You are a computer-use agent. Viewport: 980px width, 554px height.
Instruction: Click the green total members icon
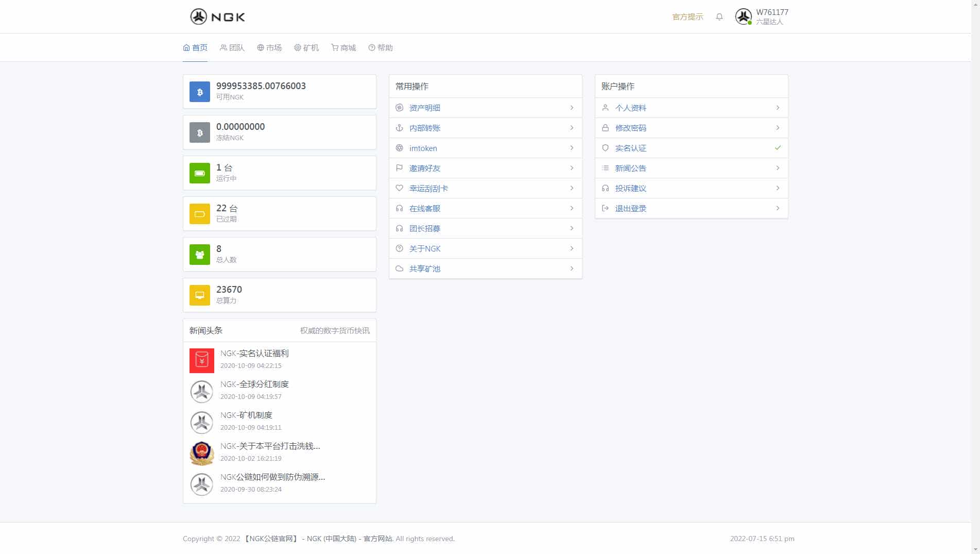[x=200, y=255]
